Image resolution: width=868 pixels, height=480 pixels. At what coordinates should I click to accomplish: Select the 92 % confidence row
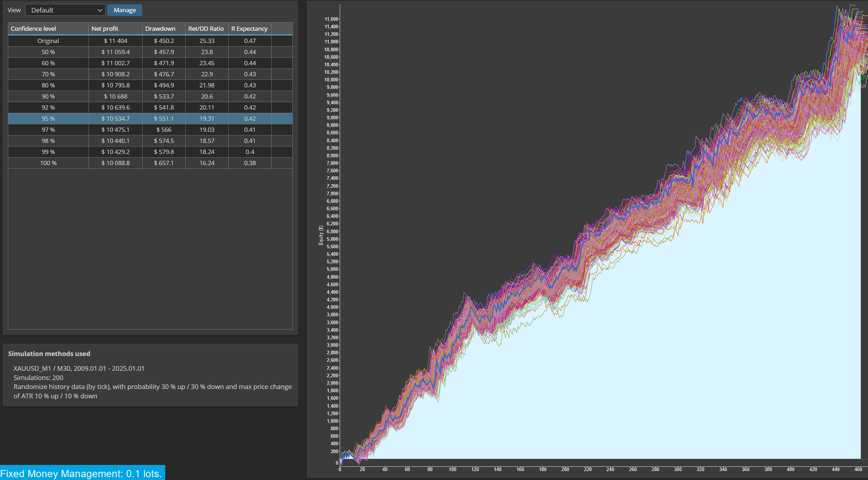[150, 107]
